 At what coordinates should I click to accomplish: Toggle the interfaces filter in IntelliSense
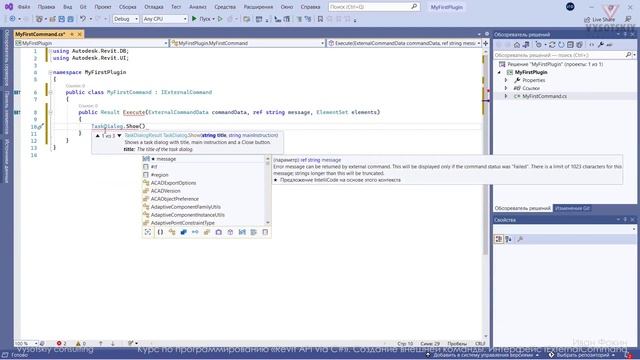point(195,232)
